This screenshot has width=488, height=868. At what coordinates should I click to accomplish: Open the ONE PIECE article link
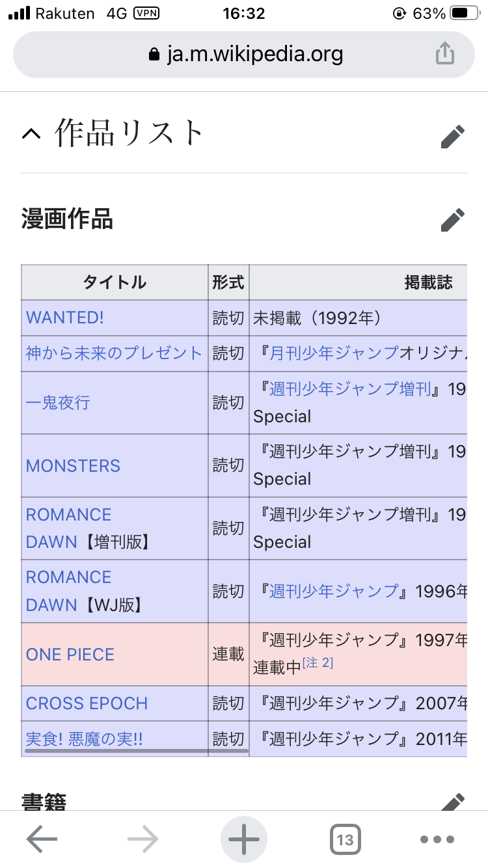click(x=70, y=655)
